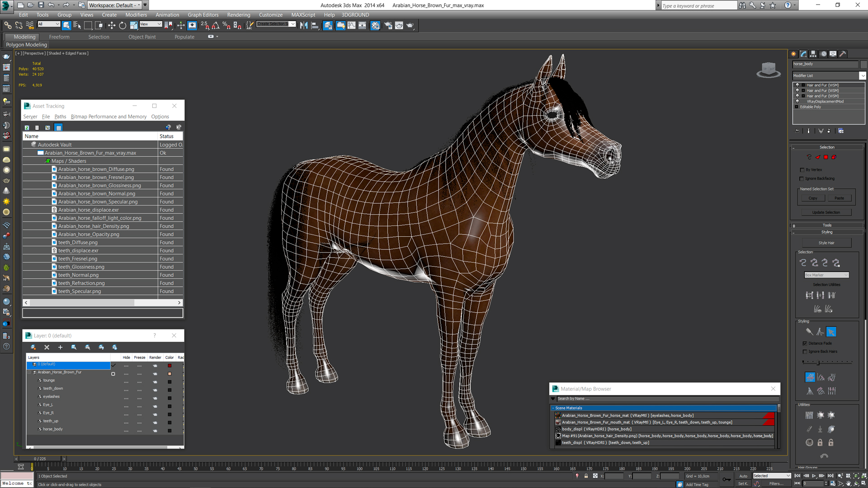868x488 pixels.
Task: Click the Update Selection button
Action: click(826, 212)
